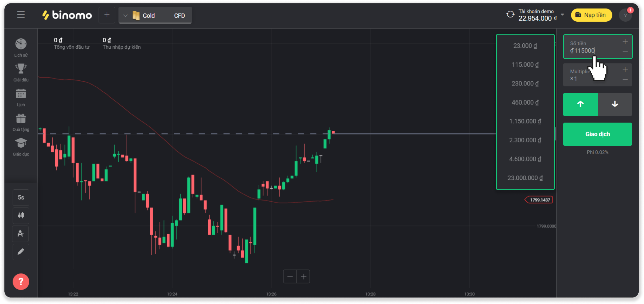The image size is (644, 304).
Task: Select the green up direction arrow
Action: coord(580,104)
